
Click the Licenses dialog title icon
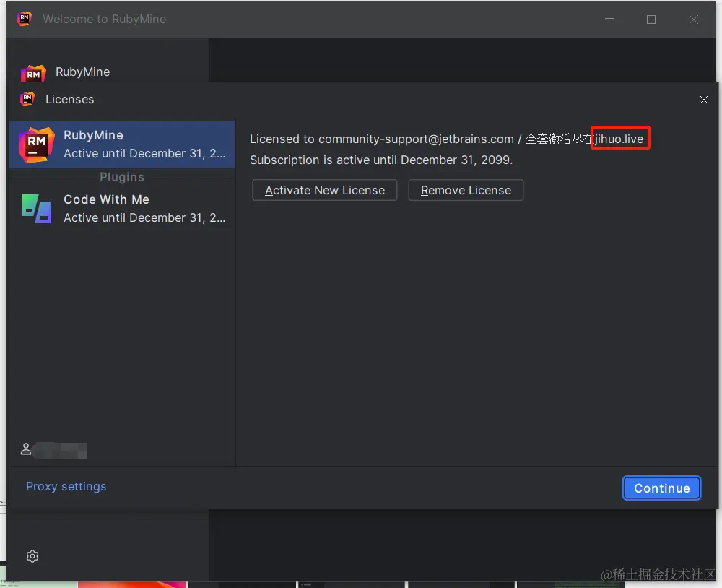click(27, 99)
